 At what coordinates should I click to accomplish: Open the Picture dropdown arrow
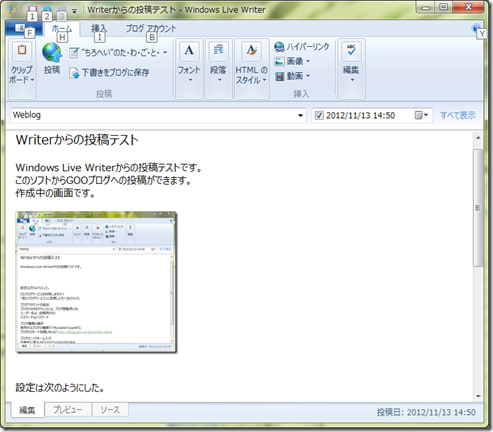point(308,61)
